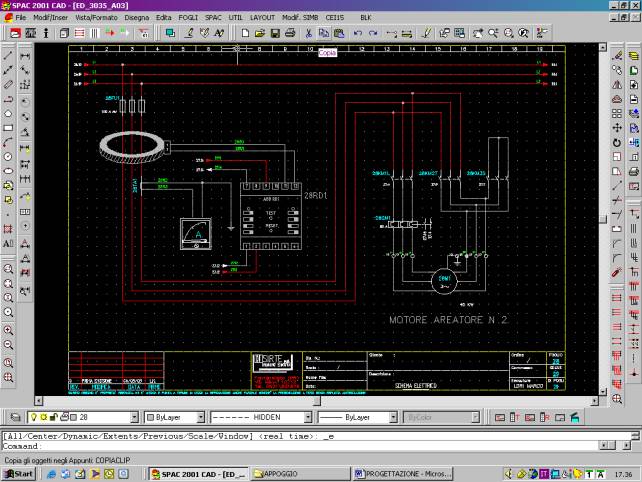Toggle the layer freeze sun icon

pyautogui.click(x=44, y=416)
